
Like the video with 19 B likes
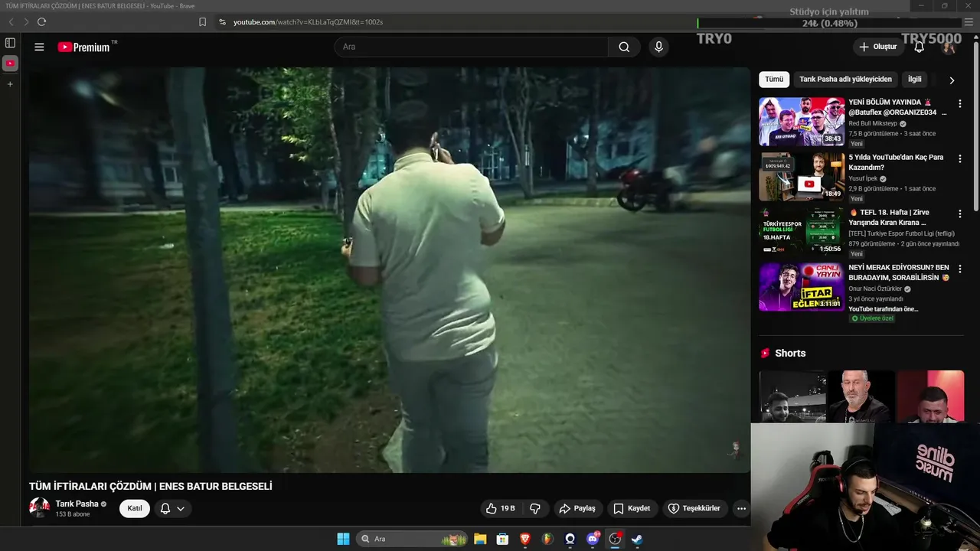500,508
